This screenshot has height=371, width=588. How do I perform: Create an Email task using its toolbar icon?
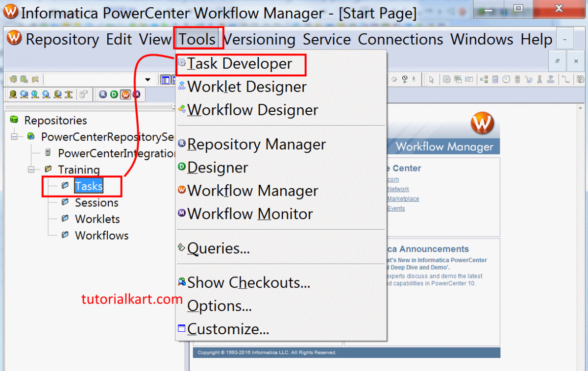point(468,79)
